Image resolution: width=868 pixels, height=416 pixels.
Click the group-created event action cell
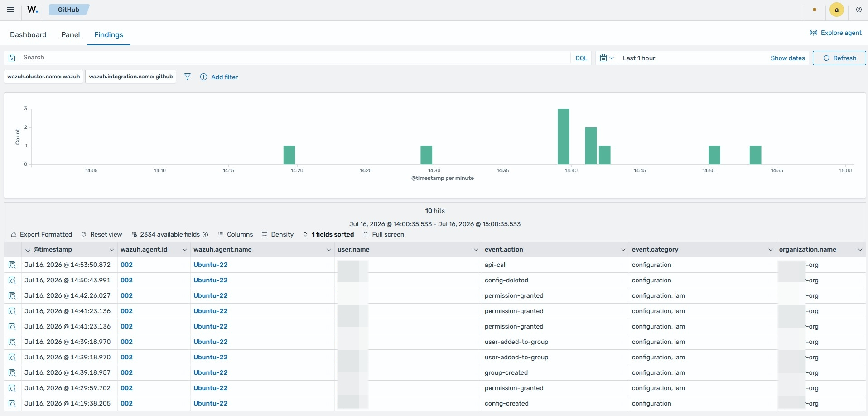tap(506, 372)
